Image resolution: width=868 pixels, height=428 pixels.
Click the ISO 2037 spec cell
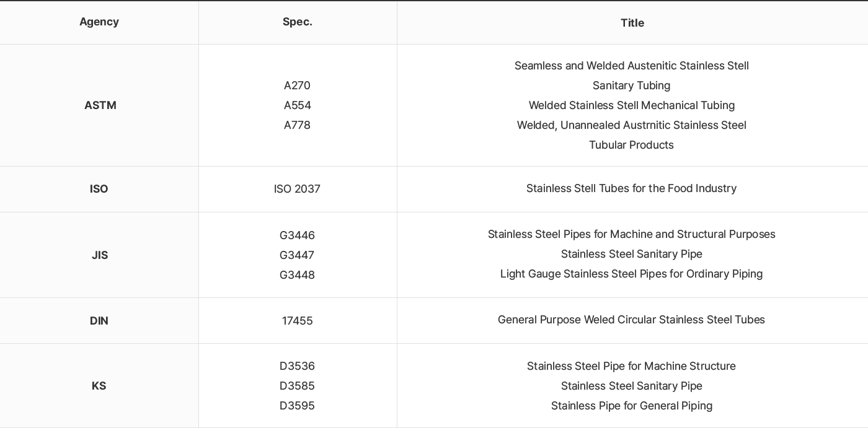297,189
